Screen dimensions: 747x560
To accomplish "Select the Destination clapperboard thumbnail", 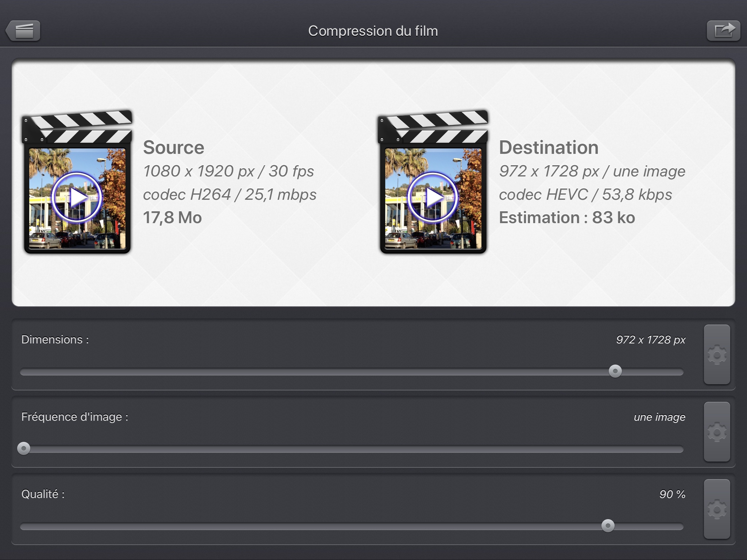I will click(x=433, y=182).
